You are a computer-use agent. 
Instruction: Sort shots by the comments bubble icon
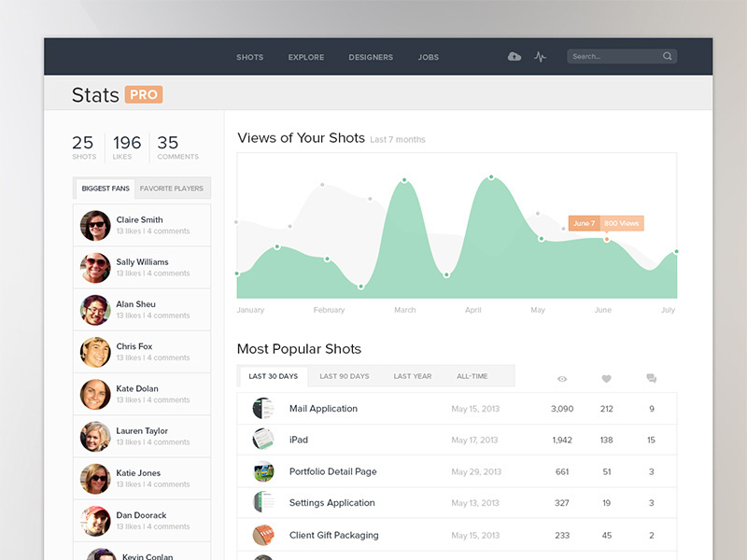(652, 378)
